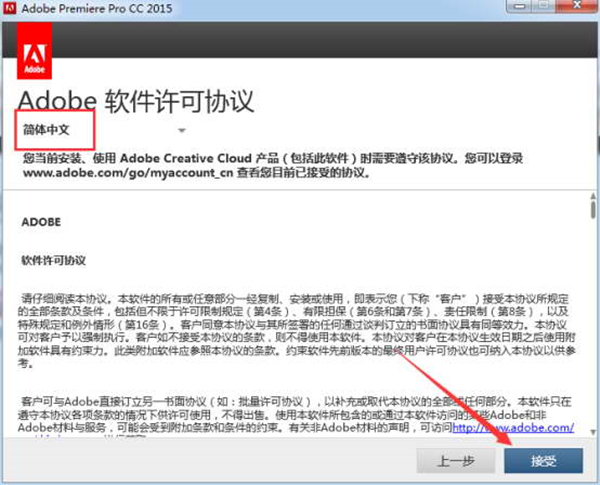Click the agreement scrollbar thumb
This screenshot has width=600, height=485.
[x=593, y=209]
